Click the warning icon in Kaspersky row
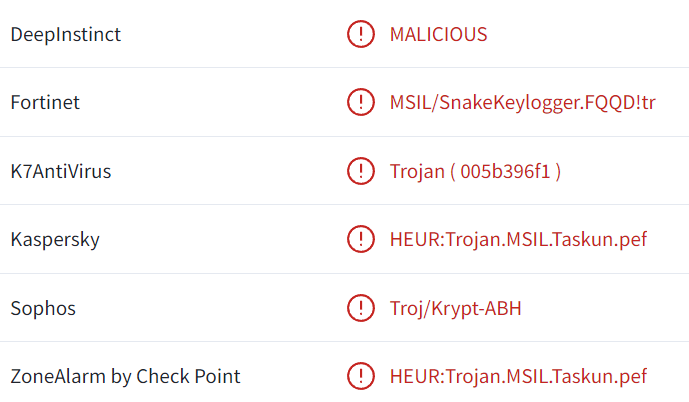The height and width of the screenshot is (402, 689). tap(360, 240)
